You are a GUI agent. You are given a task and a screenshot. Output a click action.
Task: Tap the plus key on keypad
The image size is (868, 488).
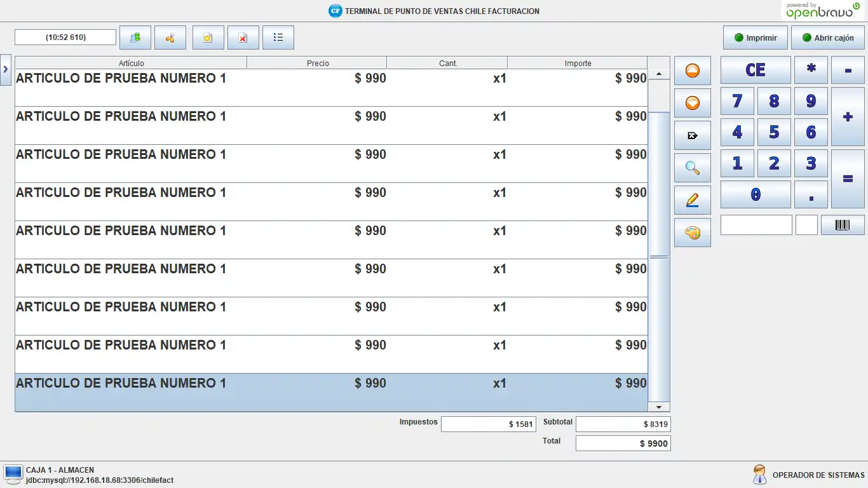click(x=848, y=117)
